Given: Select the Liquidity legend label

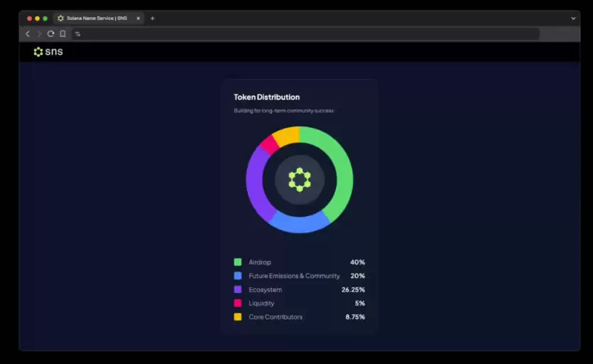Looking at the screenshot, I should (261, 304).
